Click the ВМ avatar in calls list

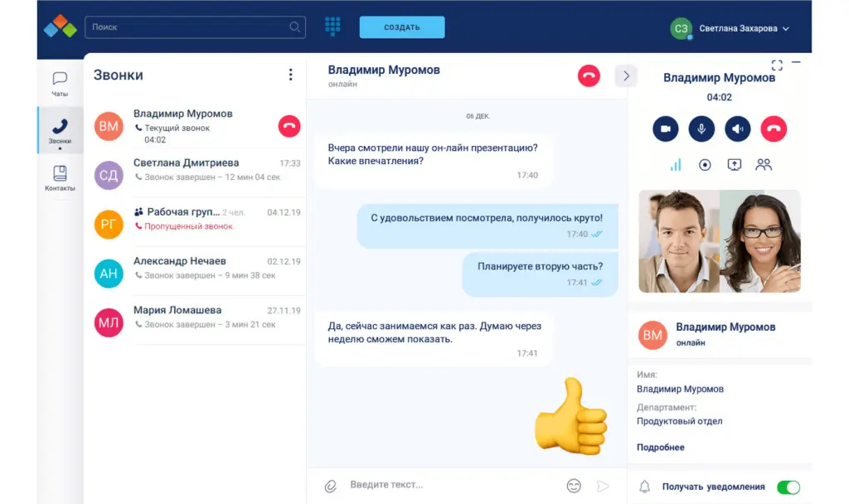[109, 126]
